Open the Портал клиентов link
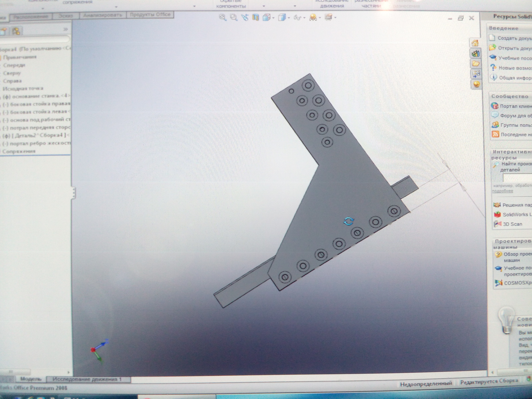Image resolution: width=532 pixels, height=399 pixels. point(516,106)
